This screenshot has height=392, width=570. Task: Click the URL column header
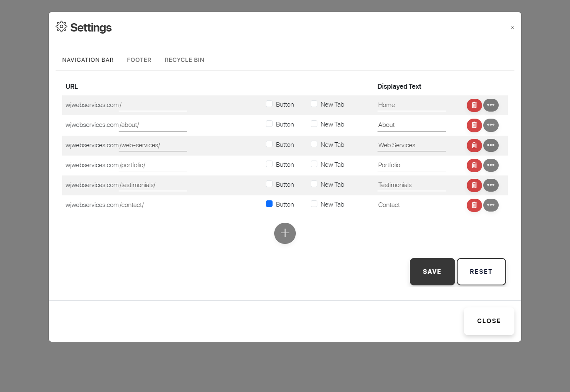coord(72,86)
